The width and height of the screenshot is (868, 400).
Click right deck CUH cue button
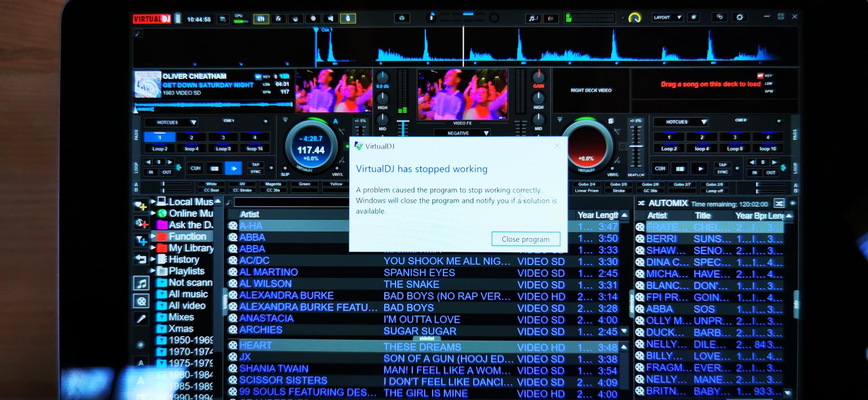click(x=660, y=169)
